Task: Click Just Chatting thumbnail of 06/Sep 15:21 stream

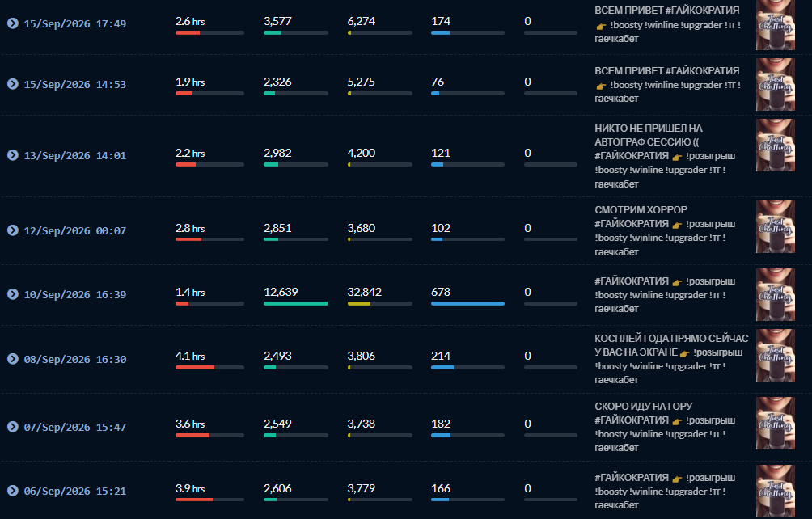Action: tap(776, 491)
